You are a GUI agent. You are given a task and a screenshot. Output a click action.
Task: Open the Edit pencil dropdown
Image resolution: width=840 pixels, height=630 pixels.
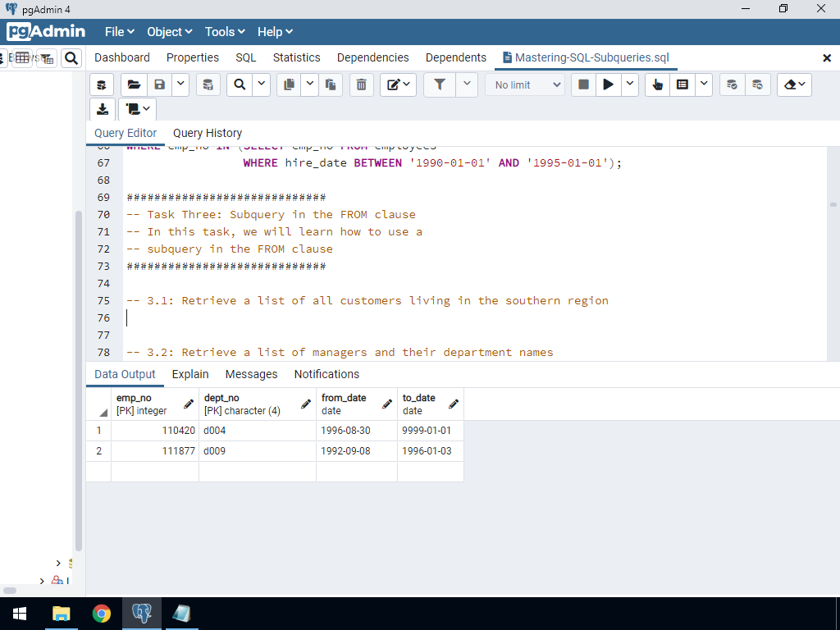pos(398,84)
